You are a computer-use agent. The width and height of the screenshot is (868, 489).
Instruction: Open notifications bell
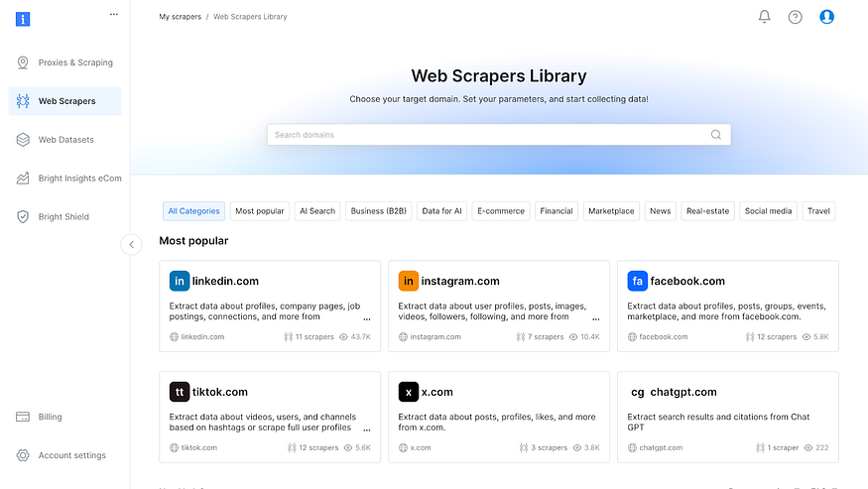[x=764, y=17]
